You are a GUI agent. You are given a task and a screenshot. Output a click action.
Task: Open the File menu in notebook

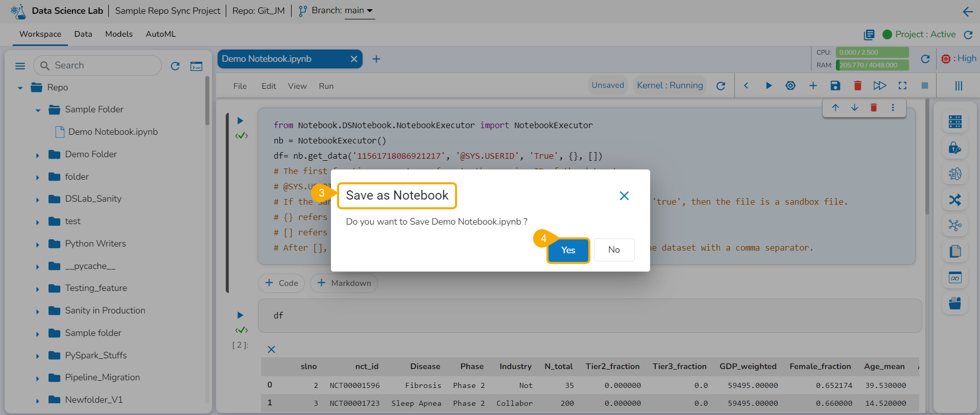coord(240,86)
